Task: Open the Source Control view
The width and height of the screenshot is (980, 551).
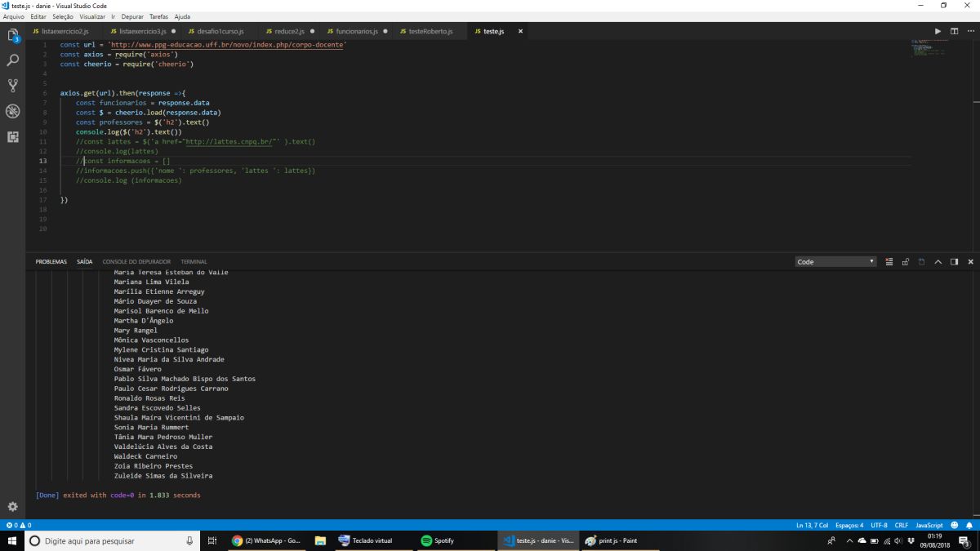Action: tap(13, 86)
